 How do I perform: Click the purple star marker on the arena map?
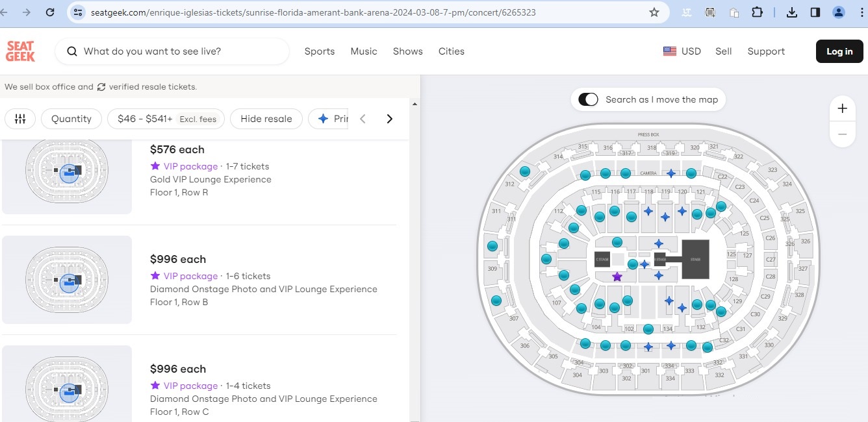(x=617, y=276)
